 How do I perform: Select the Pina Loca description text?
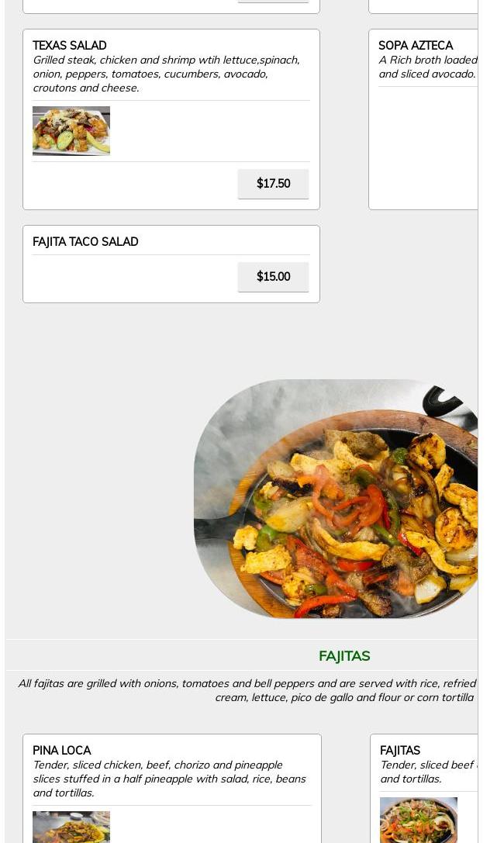[169, 779]
